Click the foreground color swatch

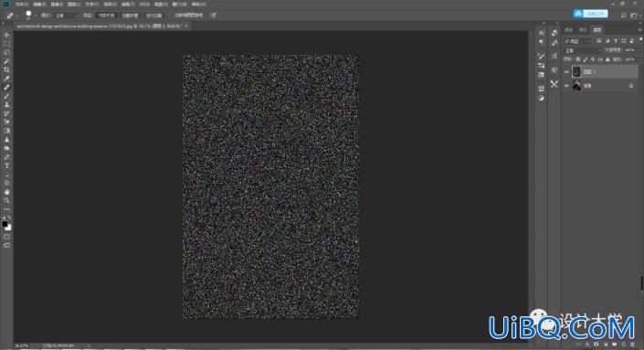pos(5,224)
